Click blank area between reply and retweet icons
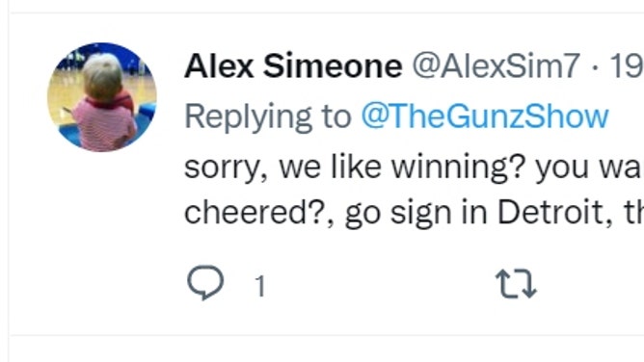644x362 pixels. [380, 284]
